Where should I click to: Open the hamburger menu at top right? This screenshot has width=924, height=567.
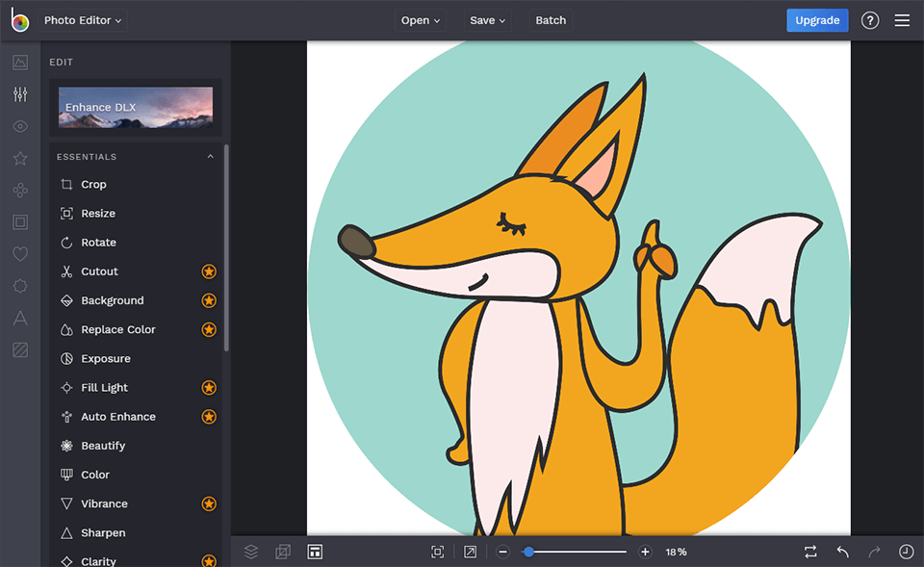902,19
